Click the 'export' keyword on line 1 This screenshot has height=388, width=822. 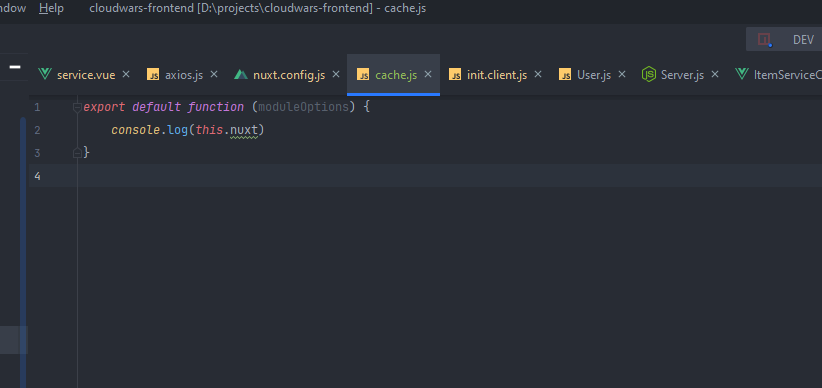104,107
